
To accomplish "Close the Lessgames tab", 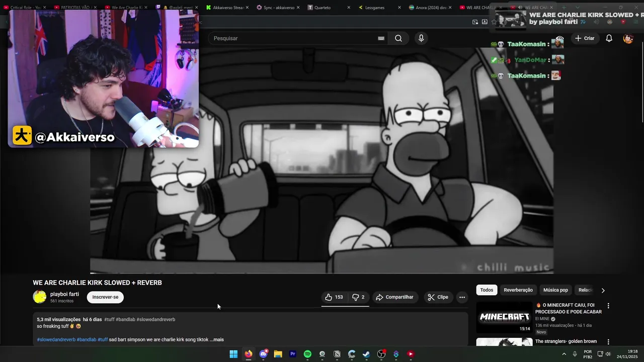I will [x=399, y=8].
